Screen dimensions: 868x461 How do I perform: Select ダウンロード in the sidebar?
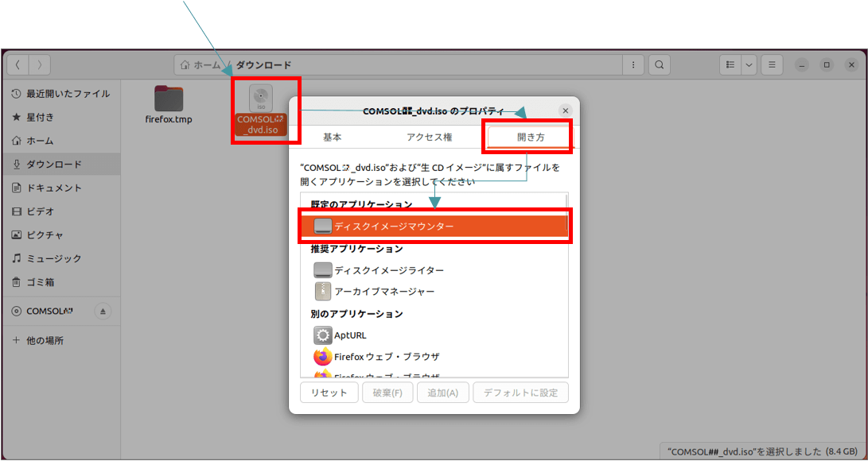coord(60,165)
